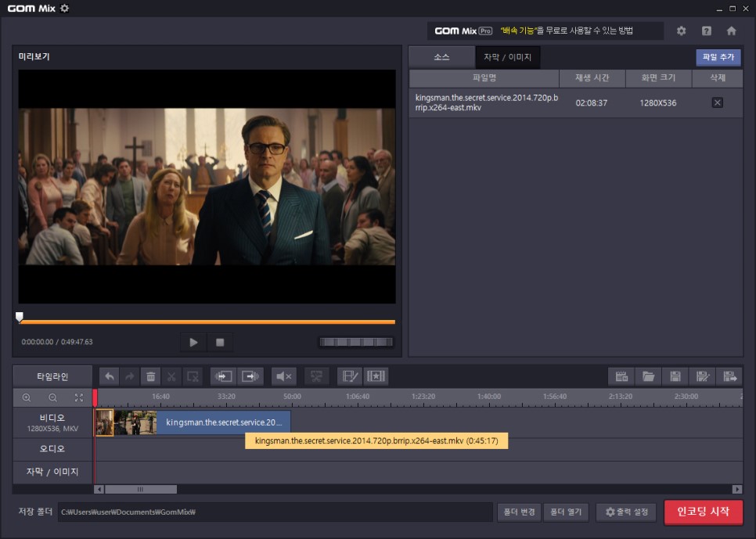
Task: Click the new project clapperboard icon
Action: tap(621, 376)
